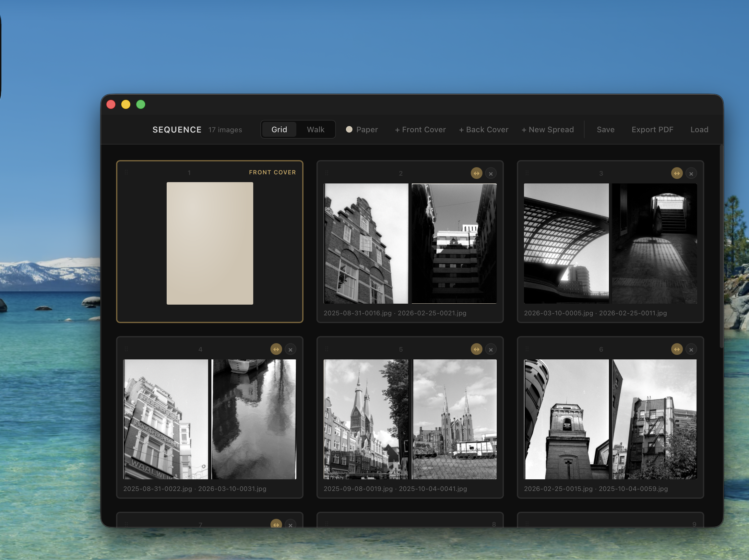Click drag handle of spread 2
The image size is (749, 560).
pos(327,173)
